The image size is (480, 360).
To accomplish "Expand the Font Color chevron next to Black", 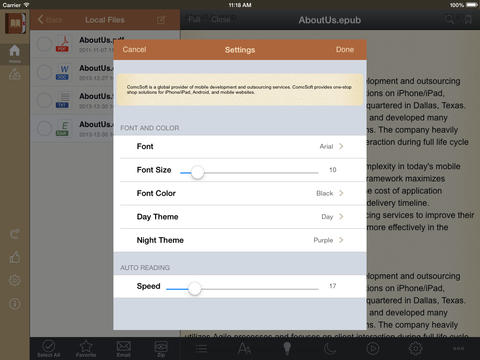I will click(x=341, y=193).
